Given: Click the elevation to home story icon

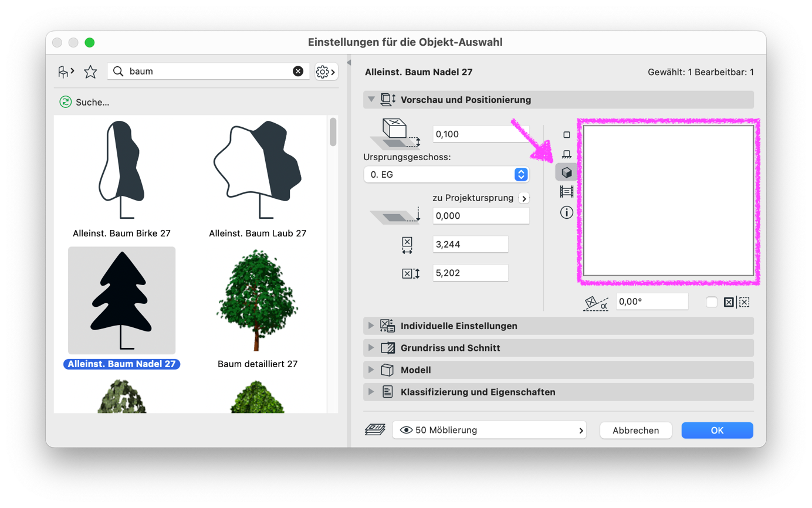Looking at the screenshot, I should 396,134.
